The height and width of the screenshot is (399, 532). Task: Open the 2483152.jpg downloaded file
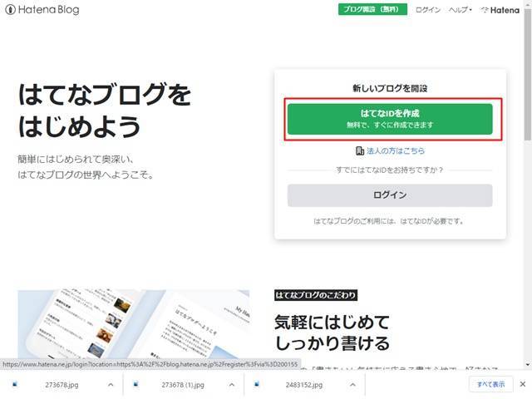(x=304, y=385)
